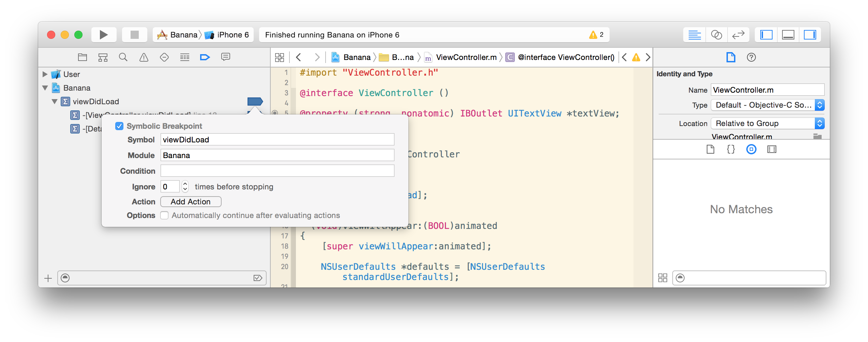The image size is (868, 342).
Task: Click the Name field ViewController.m
Action: pyautogui.click(x=767, y=90)
